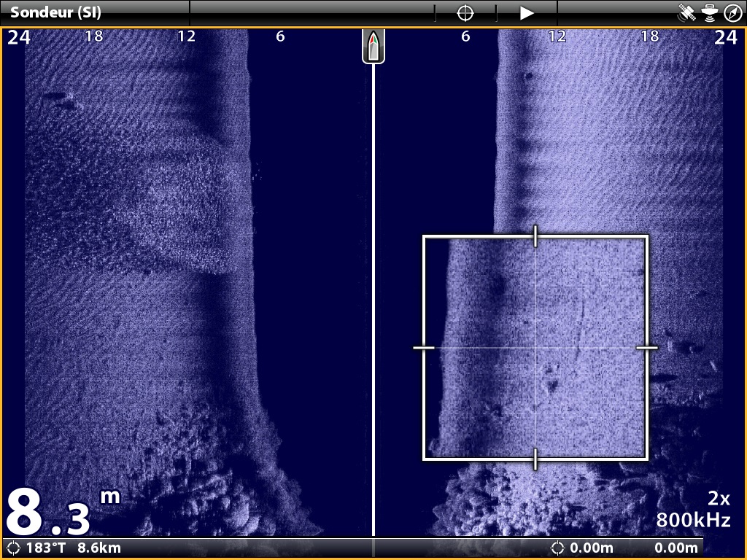Open the Sondeur (SI) view title menu
The width and height of the screenshot is (747, 560).
[56, 13]
